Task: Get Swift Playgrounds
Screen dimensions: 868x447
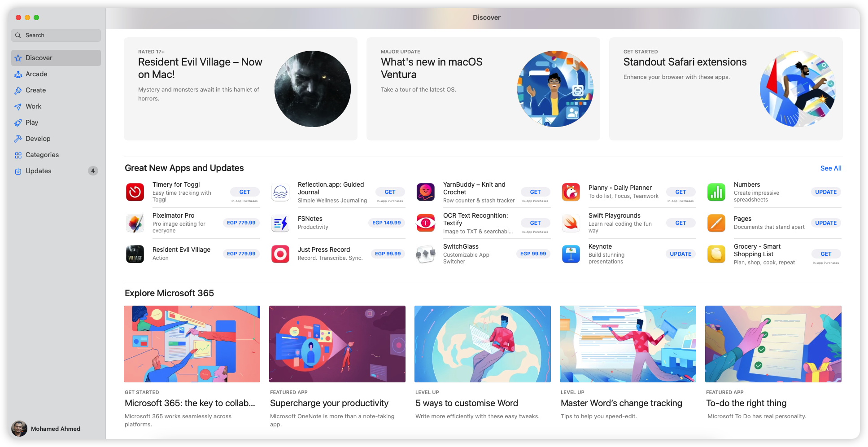Action: click(680, 223)
